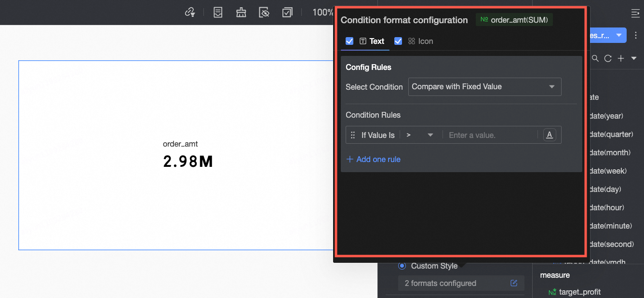Click the stacked checkbox icon in toolbar
The image size is (644, 298).
coord(287,12)
